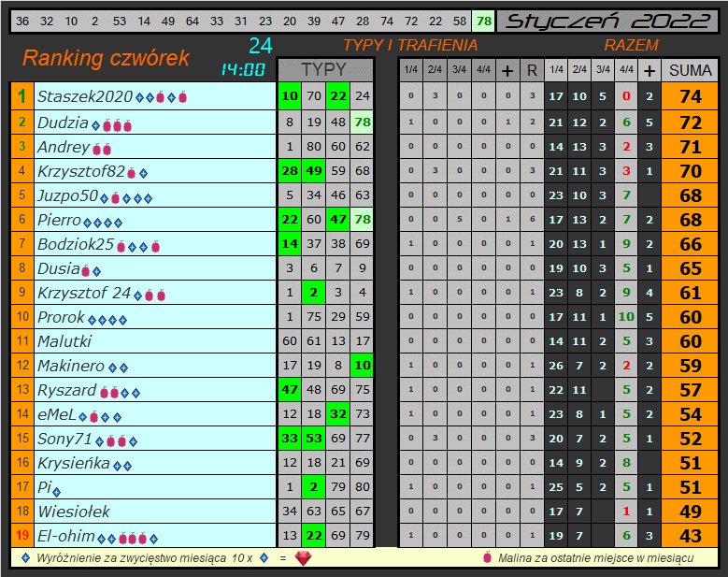Click the 'R' column header
Image resolution: width=728 pixels, height=577 pixels.
(532, 71)
